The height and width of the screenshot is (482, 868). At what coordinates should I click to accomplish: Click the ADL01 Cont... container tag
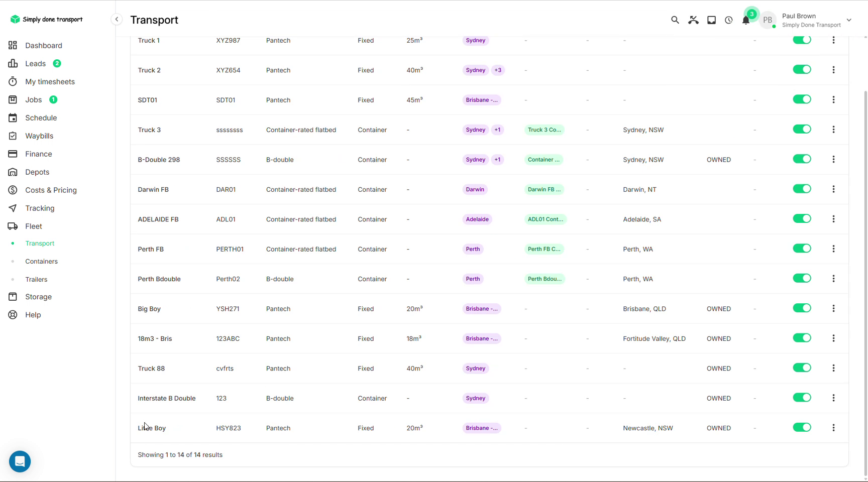[546, 219]
